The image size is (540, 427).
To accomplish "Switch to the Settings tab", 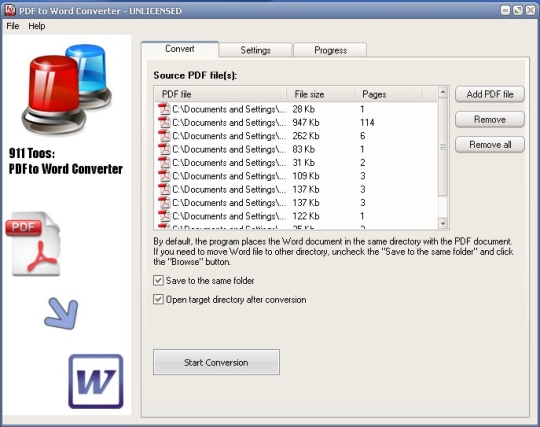I will [256, 50].
